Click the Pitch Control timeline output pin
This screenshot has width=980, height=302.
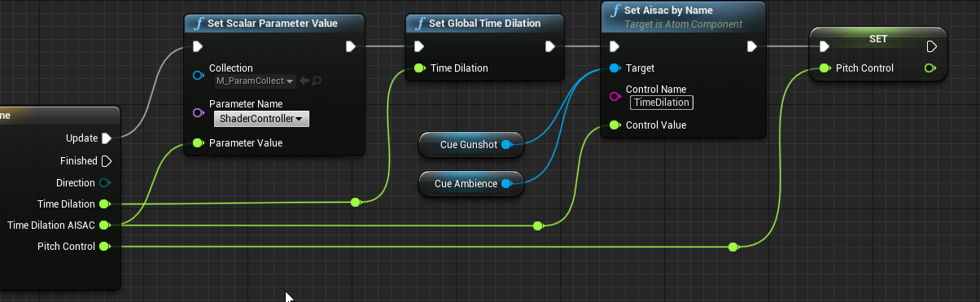point(104,247)
